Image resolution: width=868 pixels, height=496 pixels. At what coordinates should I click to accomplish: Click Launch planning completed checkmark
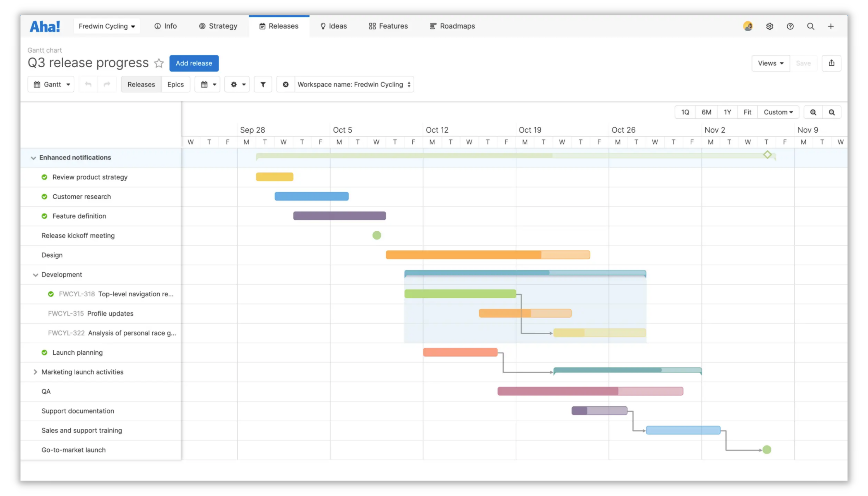(x=44, y=352)
